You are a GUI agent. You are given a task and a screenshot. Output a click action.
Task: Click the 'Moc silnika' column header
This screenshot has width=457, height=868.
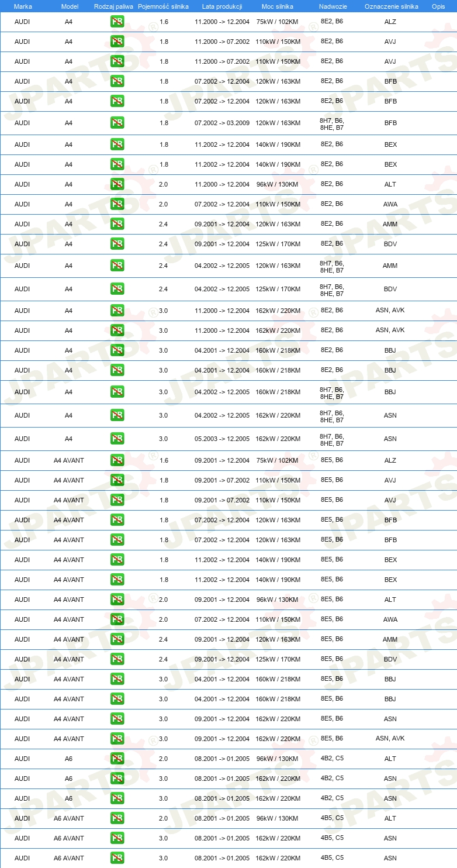[278, 6]
